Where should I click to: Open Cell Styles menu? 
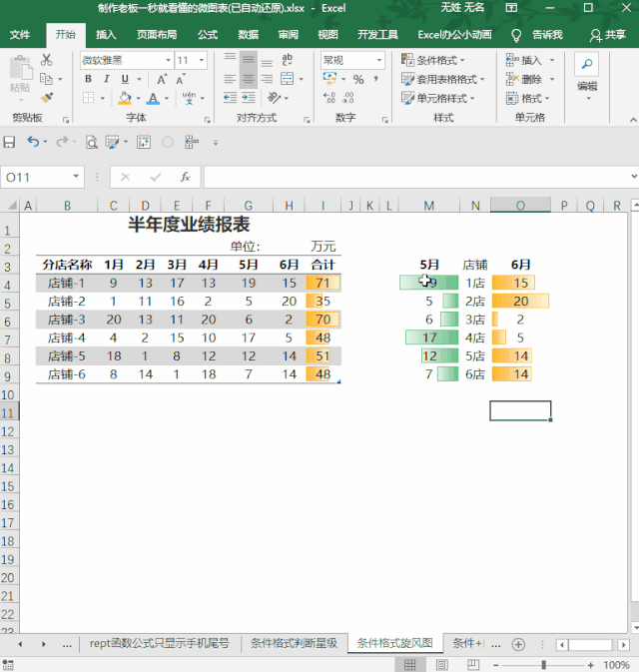438,98
